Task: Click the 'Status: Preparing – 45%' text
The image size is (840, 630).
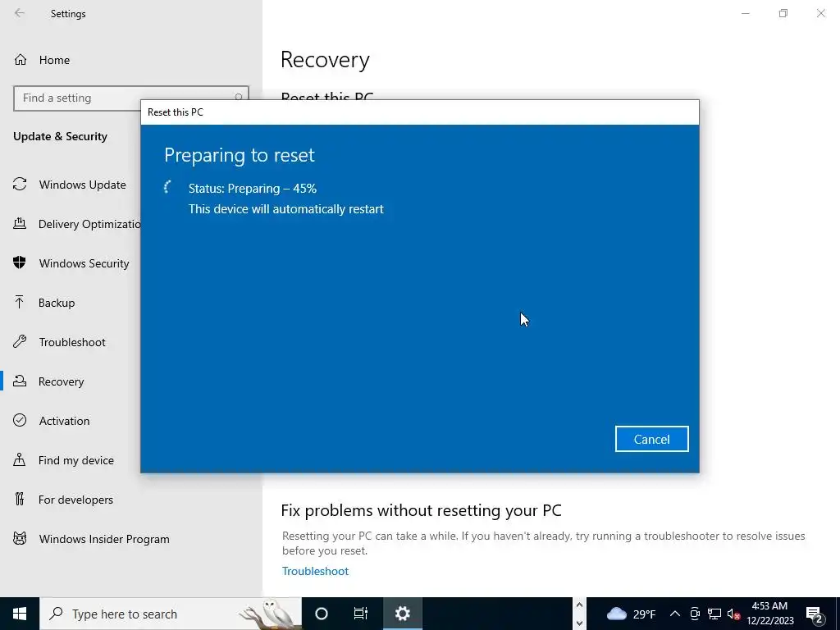Action: tap(253, 189)
